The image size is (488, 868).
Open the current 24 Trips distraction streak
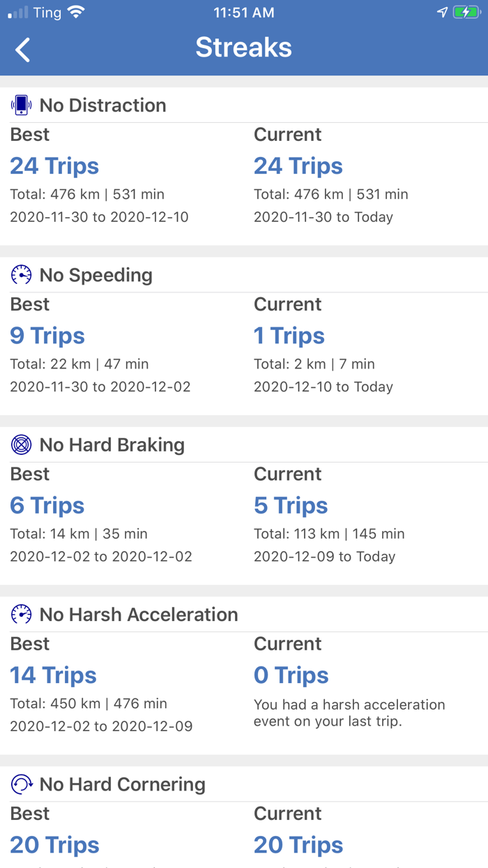click(x=298, y=166)
